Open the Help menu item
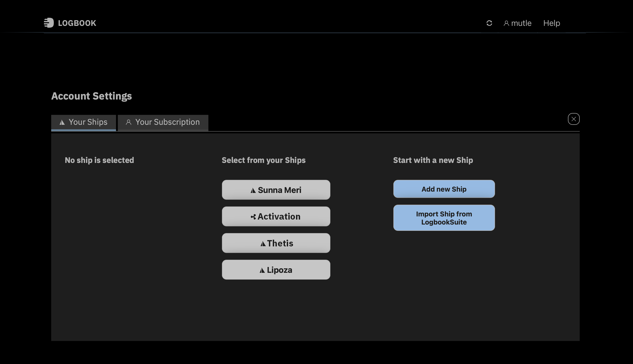 [551, 23]
